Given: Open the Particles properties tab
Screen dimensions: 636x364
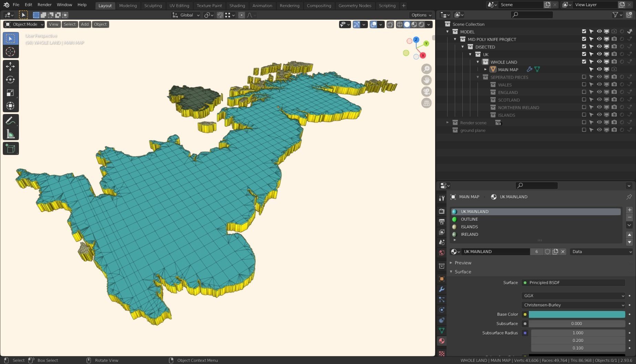Looking at the screenshot, I should click(442, 300).
